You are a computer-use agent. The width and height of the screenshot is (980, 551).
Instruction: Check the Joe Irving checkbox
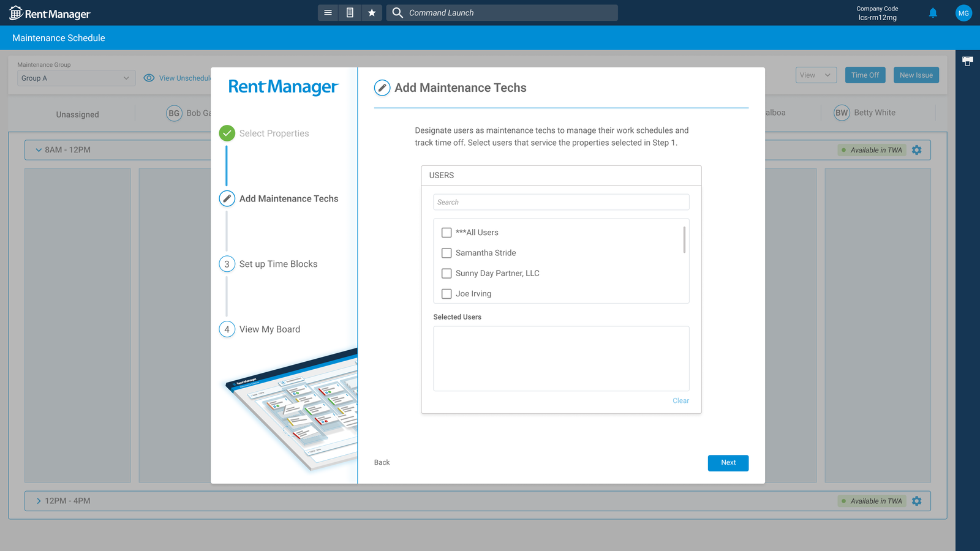pyautogui.click(x=447, y=294)
